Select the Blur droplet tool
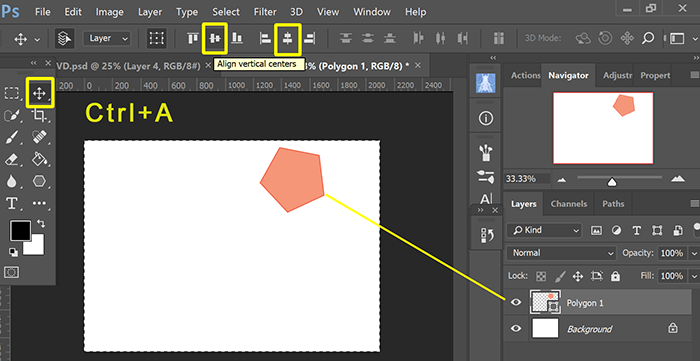Image resolution: width=700 pixels, height=361 pixels. click(x=11, y=181)
